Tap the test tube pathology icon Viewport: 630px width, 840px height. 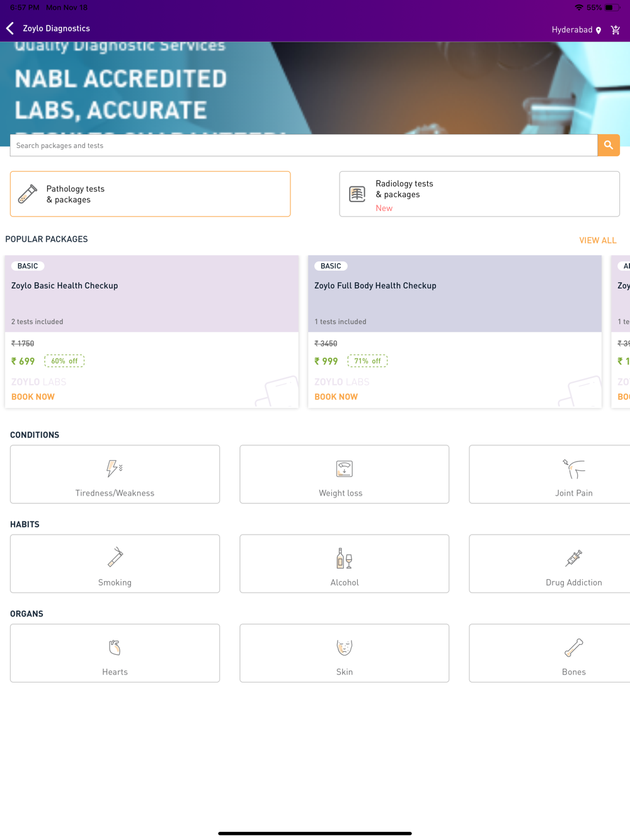pos(28,194)
